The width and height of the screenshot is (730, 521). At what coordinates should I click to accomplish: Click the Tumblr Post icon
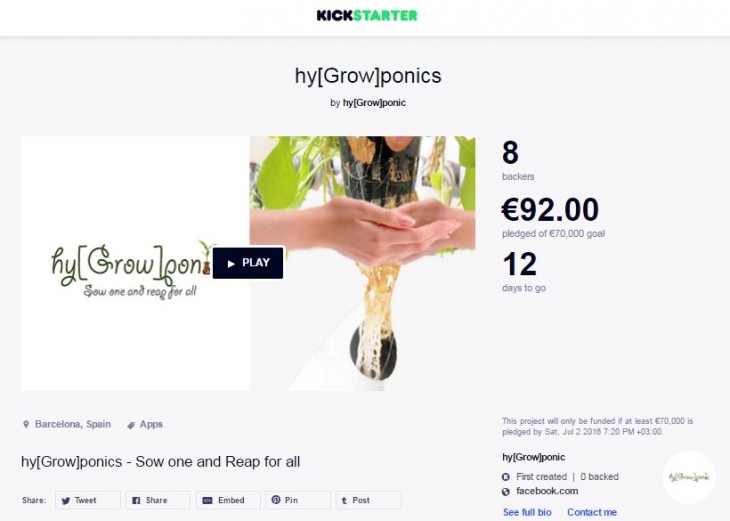click(x=345, y=501)
